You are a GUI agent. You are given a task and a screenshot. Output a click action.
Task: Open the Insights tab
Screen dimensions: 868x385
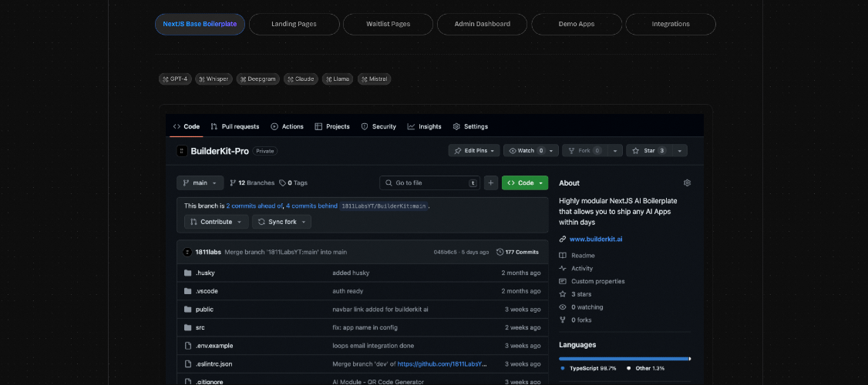[425, 127]
